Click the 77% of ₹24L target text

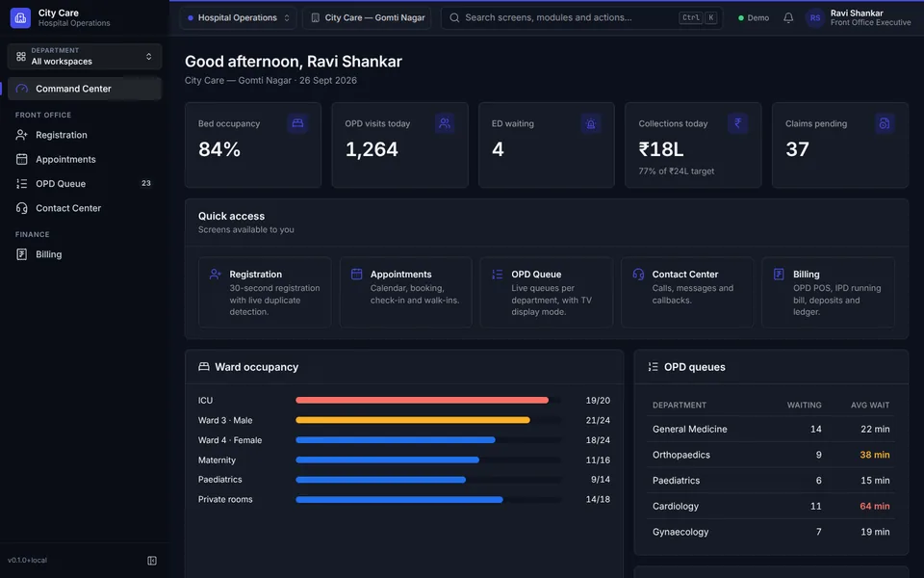click(676, 171)
